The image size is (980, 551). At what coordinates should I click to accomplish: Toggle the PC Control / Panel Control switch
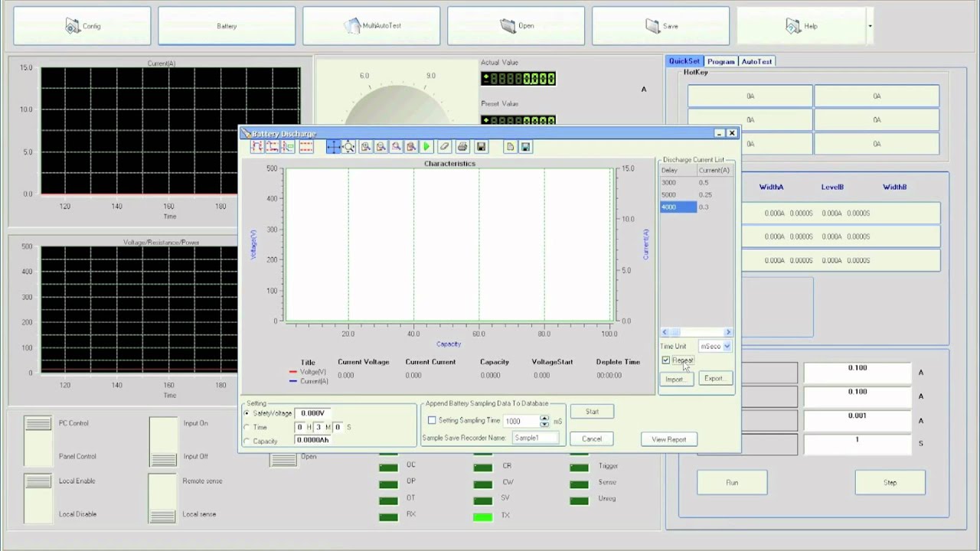point(38,440)
